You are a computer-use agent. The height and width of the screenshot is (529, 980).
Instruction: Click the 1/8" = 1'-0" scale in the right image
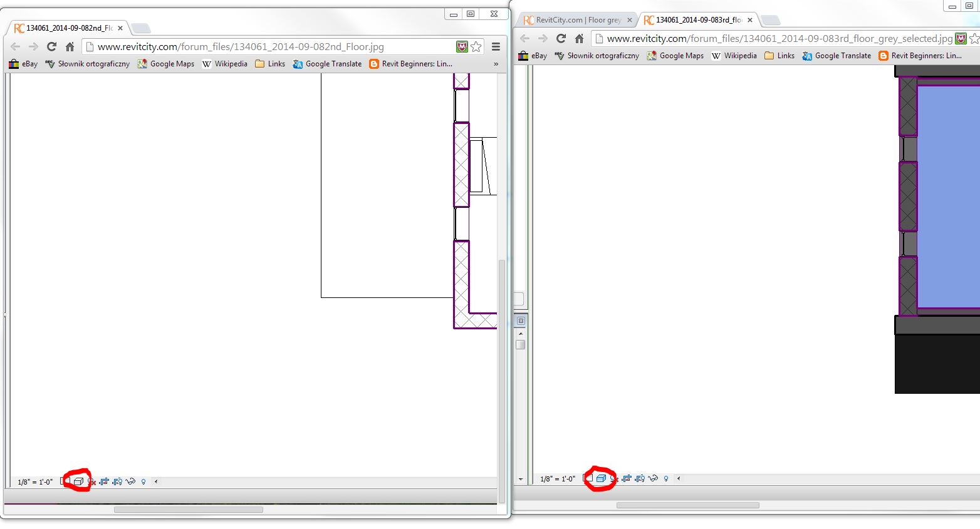[558, 479]
